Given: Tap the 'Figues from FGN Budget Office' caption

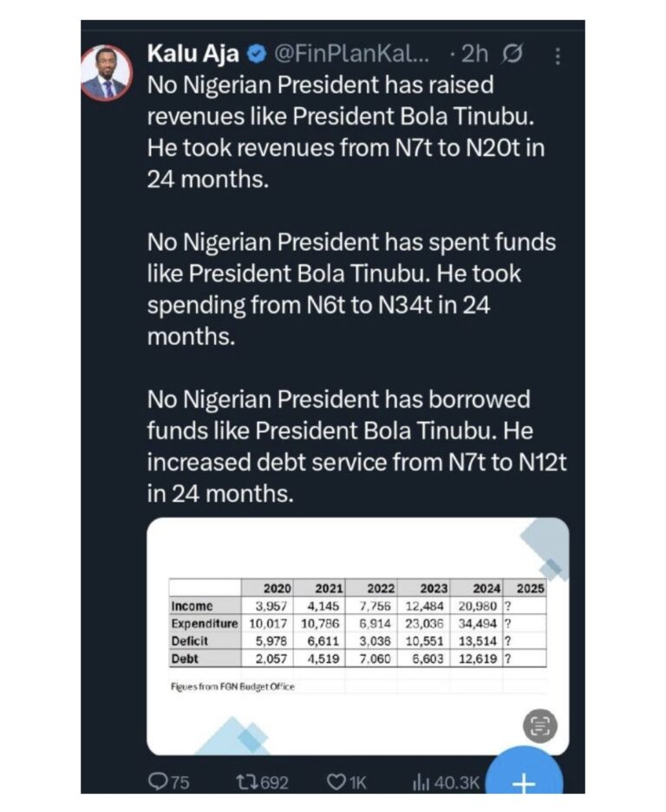Looking at the screenshot, I should (232, 687).
